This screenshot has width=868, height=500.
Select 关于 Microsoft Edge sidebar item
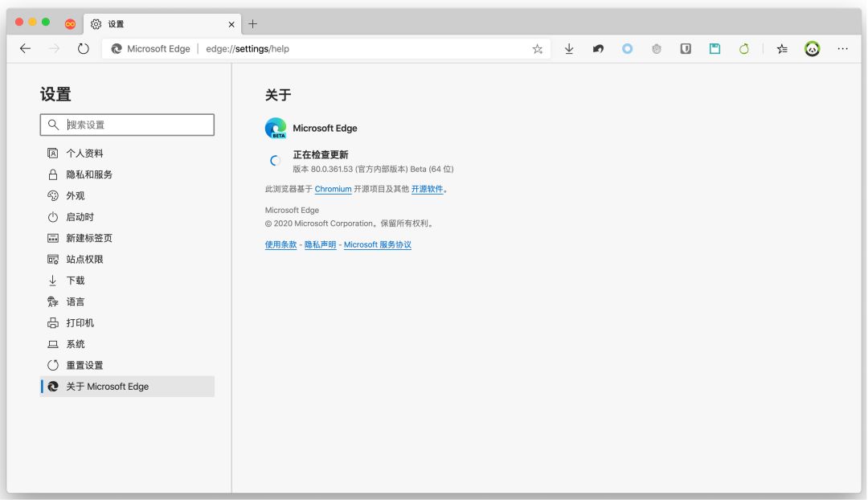[127, 387]
